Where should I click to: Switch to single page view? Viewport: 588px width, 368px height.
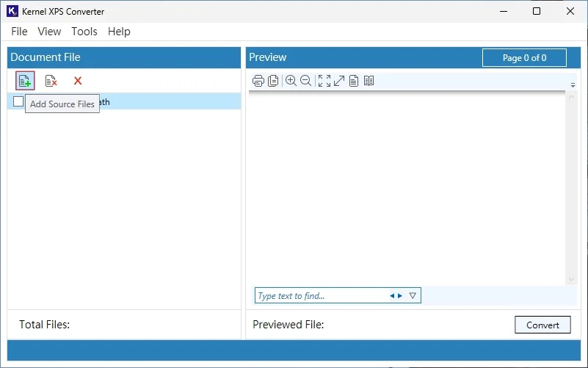pos(354,81)
